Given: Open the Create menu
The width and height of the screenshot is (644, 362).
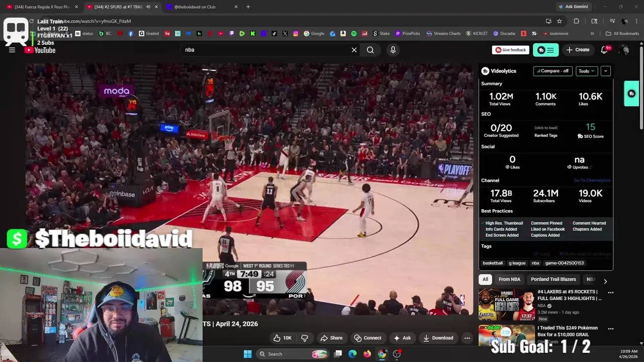Looking at the screenshot, I should click(578, 50).
